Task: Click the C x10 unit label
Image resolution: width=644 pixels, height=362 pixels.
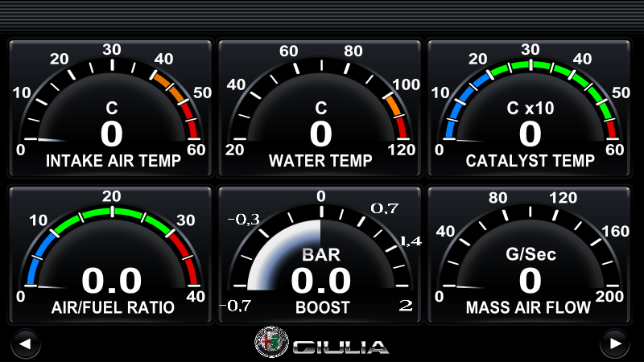Action: 530,109
